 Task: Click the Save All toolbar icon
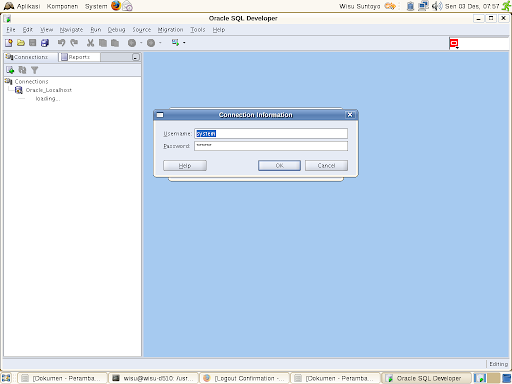click(x=45, y=43)
